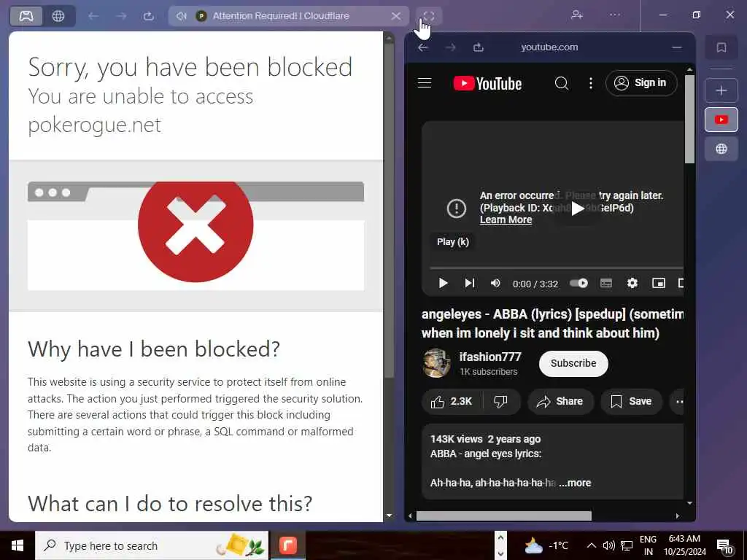Click the fullscreen frame icon beside the tab
Image resolution: width=747 pixels, height=560 pixels.
(x=429, y=16)
